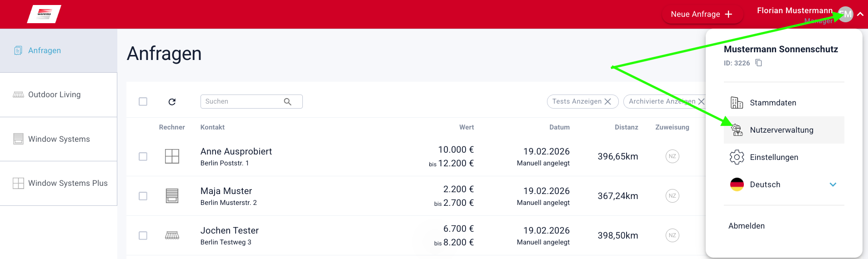Click Anne Ausprobiert's NZ assignment badge

coord(672,156)
